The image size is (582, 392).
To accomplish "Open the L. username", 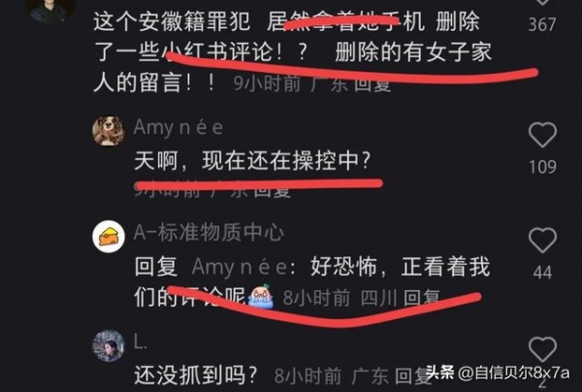I will pos(141,343).
